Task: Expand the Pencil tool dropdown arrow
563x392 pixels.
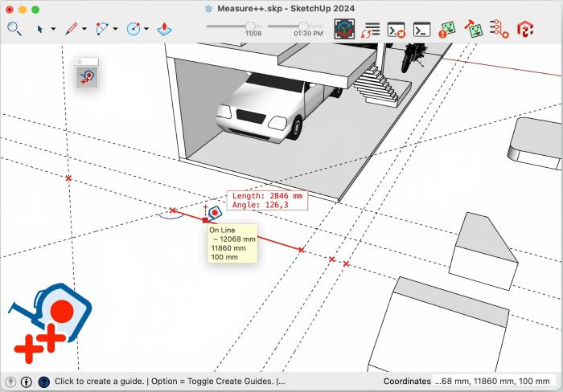Action: (x=84, y=29)
